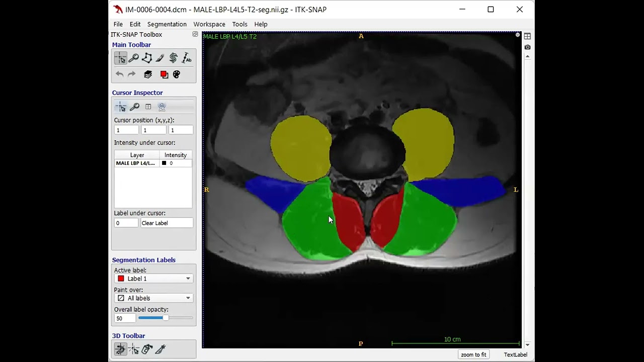Open the Layer Inspector stack icon

click(148, 74)
